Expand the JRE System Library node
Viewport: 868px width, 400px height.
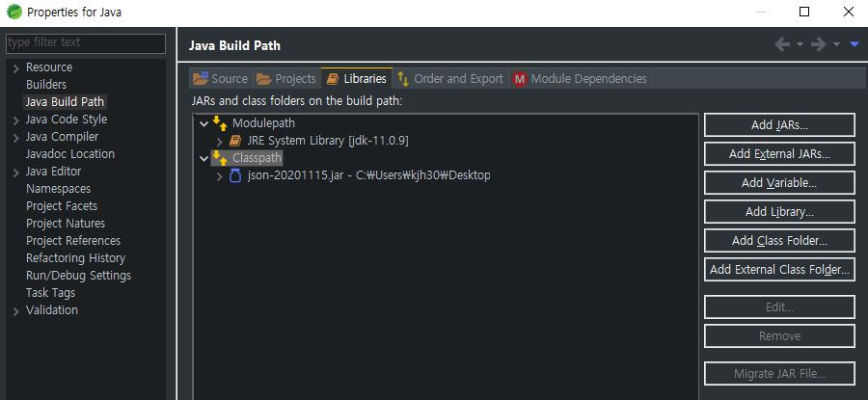pos(219,141)
